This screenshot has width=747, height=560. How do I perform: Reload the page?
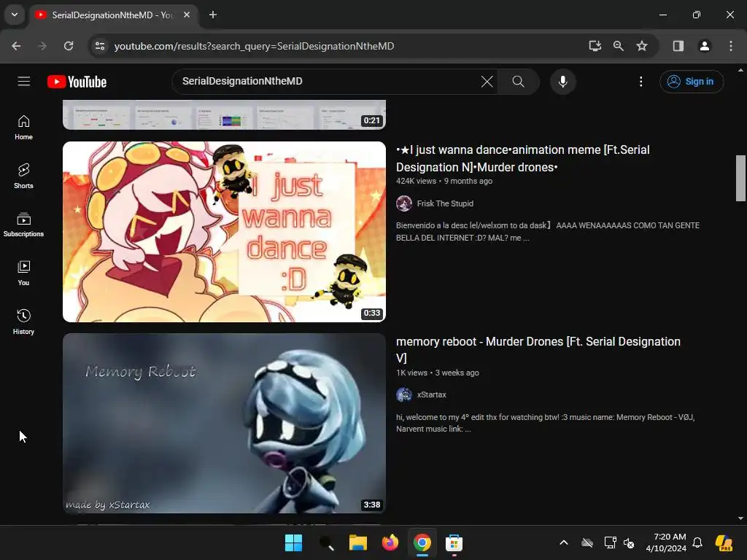point(69,46)
